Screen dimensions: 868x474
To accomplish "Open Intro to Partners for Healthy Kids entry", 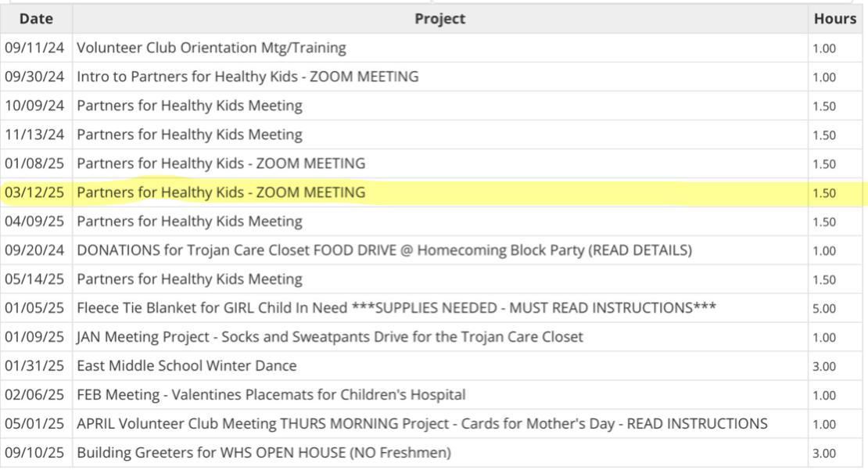I will pos(247,77).
